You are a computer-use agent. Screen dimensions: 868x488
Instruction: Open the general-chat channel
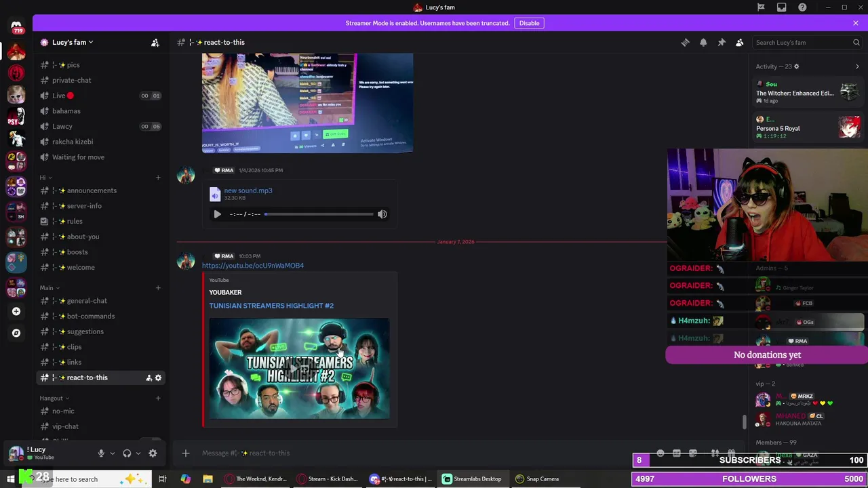[100, 301]
